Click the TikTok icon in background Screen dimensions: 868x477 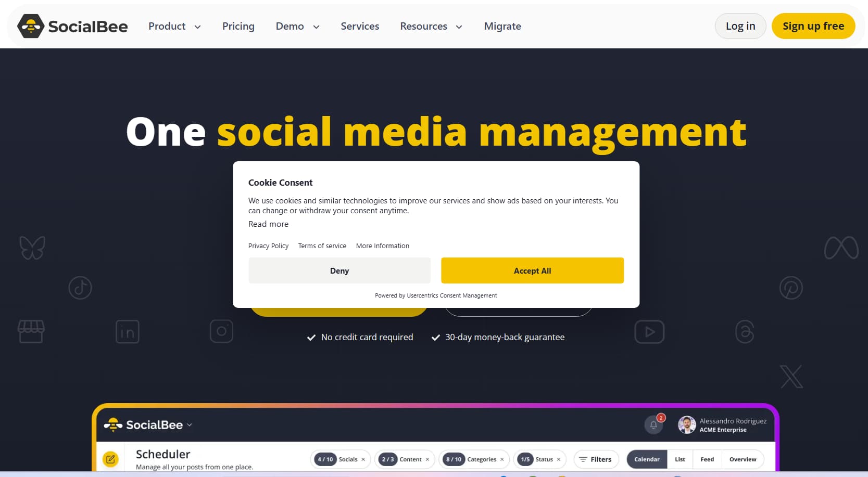80,288
